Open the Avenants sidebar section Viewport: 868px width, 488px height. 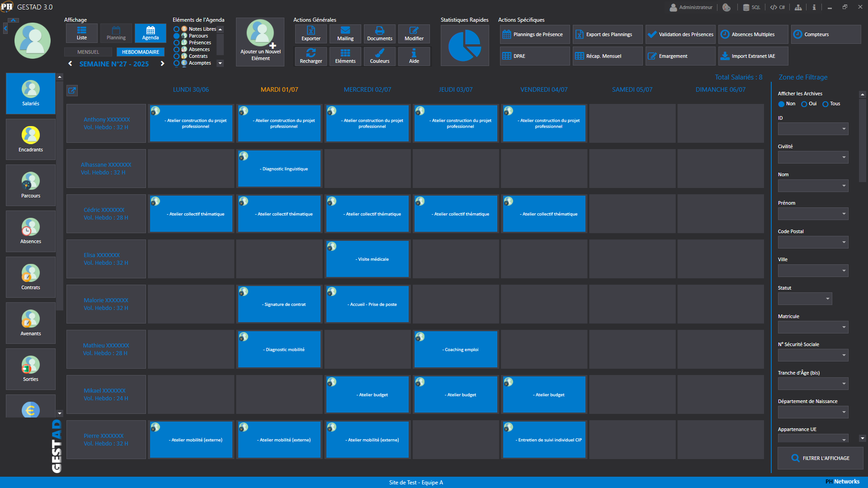pos(31,324)
